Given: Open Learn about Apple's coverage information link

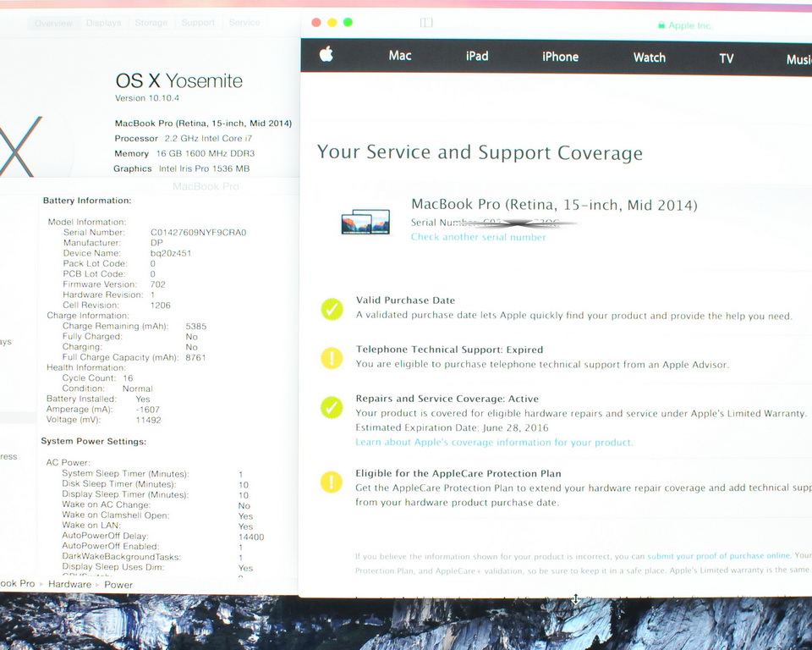Looking at the screenshot, I should pos(494,442).
